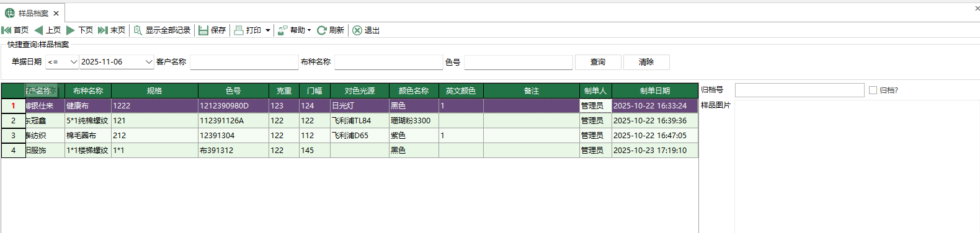Open the date comparison operator dropdown
This screenshot has width=980, height=233.
click(74, 62)
